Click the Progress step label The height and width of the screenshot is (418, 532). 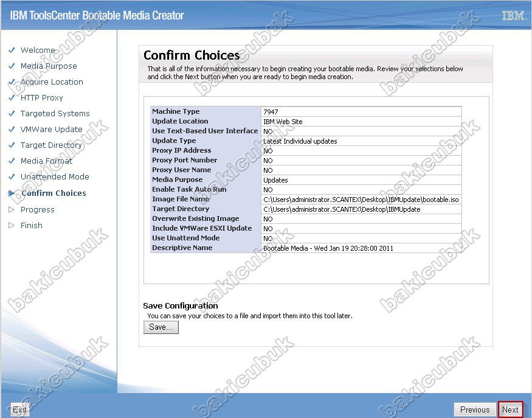click(37, 209)
